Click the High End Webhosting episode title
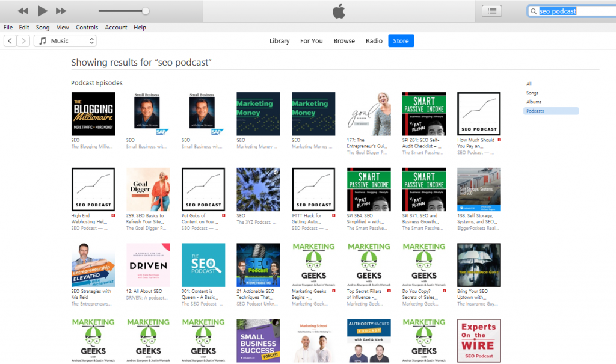616x364 pixels. (x=90, y=218)
